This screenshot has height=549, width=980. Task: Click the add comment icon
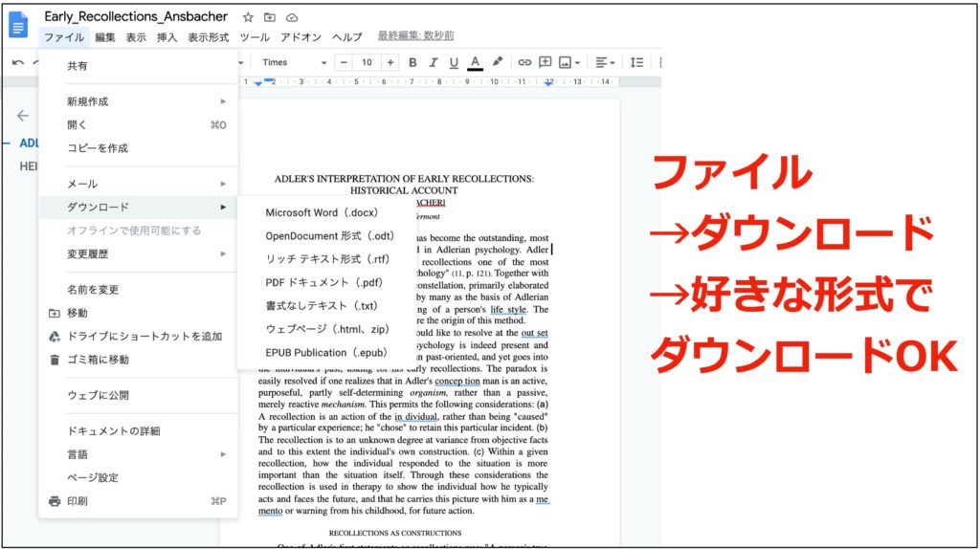point(545,62)
